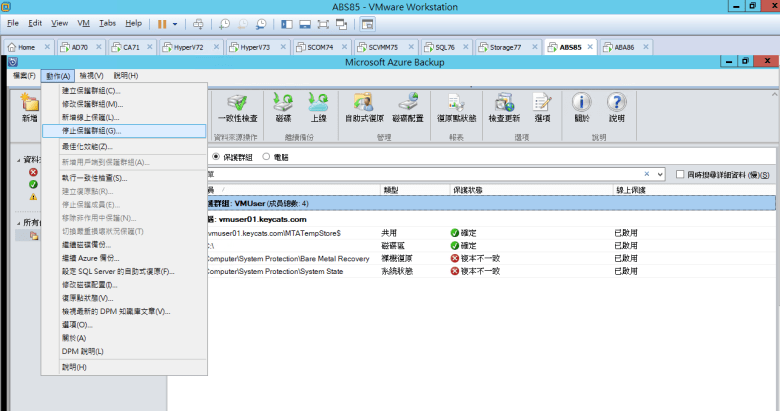Enable 同時搜尋詳細資料 checkbox
Viewport: 780px width, 411px height.
(678, 174)
